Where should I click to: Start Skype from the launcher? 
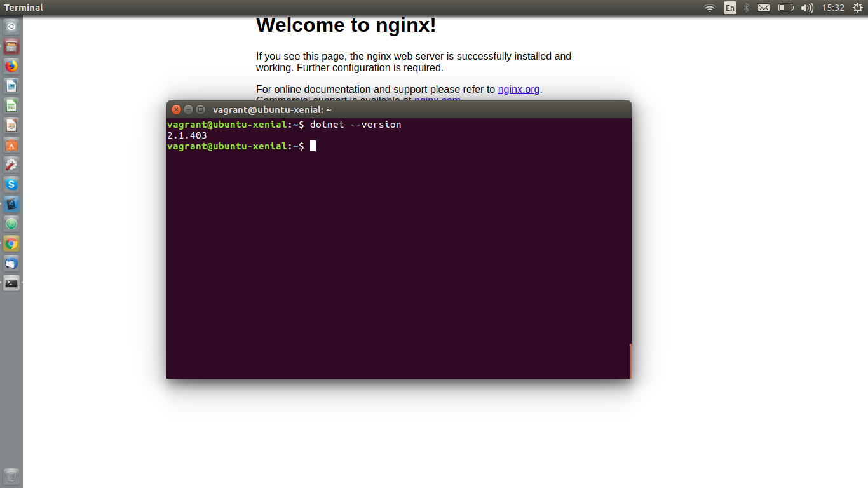pyautogui.click(x=11, y=184)
